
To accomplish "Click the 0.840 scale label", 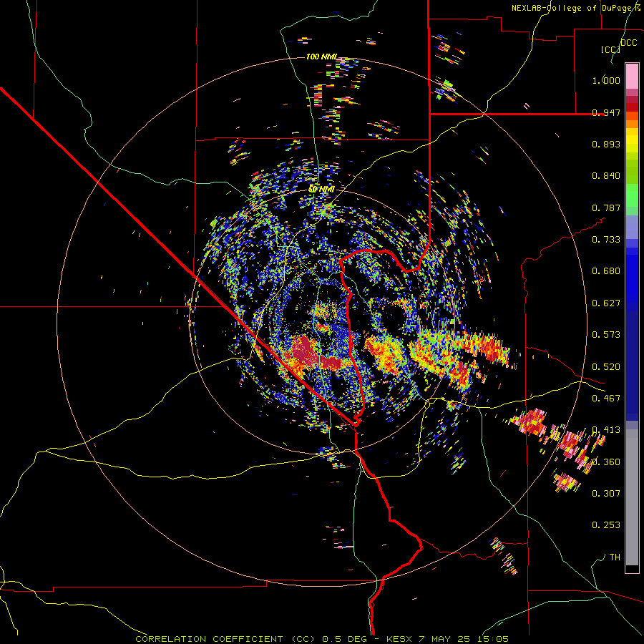I will pyautogui.click(x=606, y=176).
